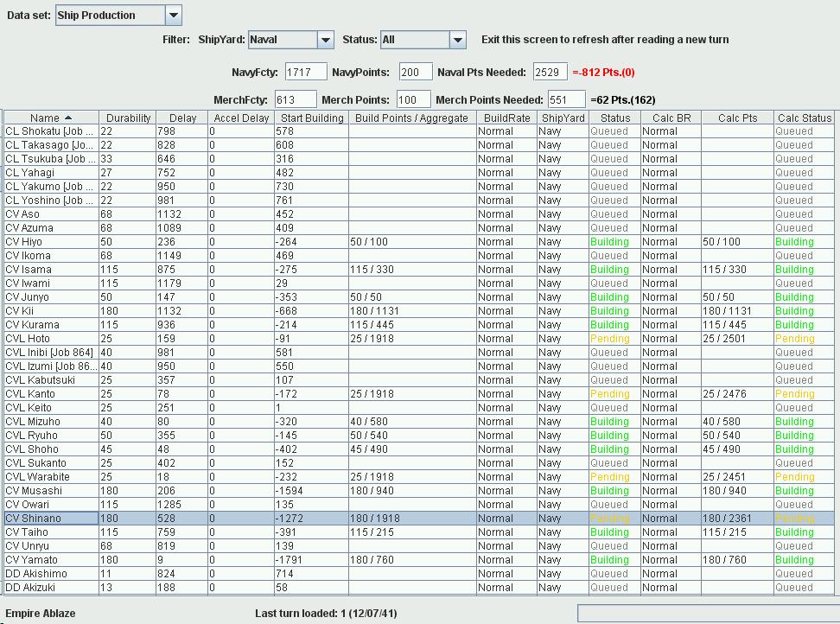Focus the Naval Pts Needed field
840x624 pixels.
click(x=550, y=73)
